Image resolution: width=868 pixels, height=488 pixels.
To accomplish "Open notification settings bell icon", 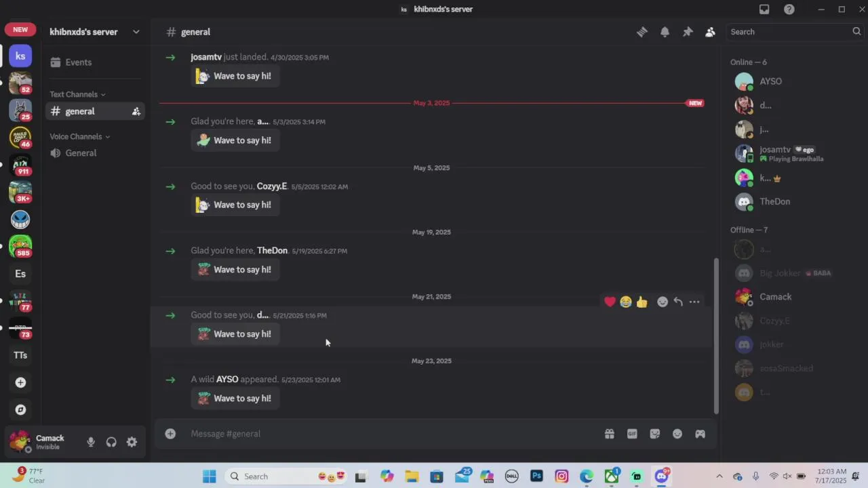I will point(665,32).
